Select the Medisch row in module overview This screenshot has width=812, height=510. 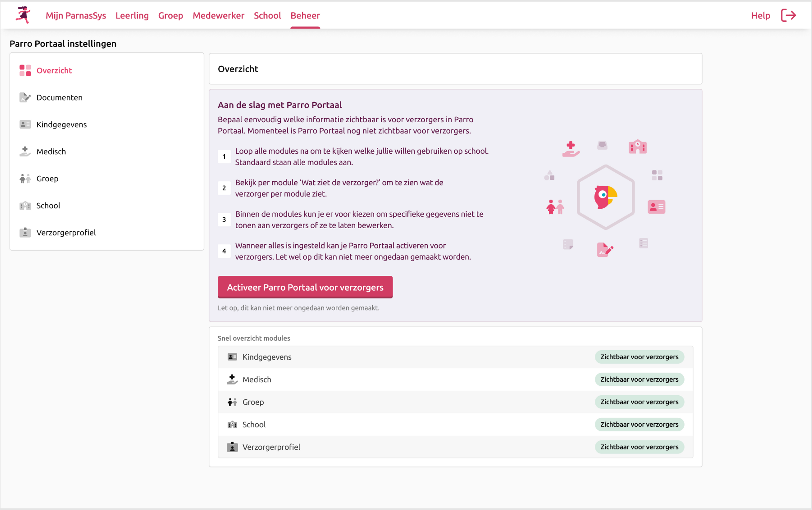(455, 379)
